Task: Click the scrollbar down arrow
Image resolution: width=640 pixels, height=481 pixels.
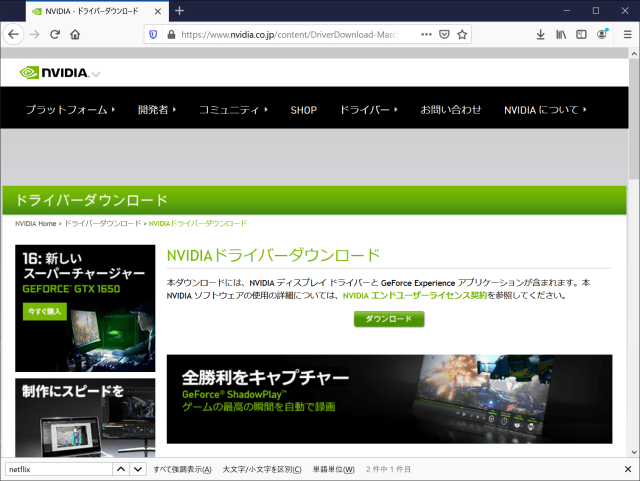Action: (634, 452)
